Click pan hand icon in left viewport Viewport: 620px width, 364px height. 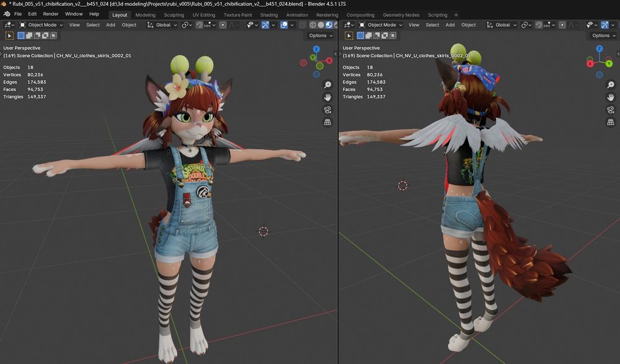pos(328,97)
